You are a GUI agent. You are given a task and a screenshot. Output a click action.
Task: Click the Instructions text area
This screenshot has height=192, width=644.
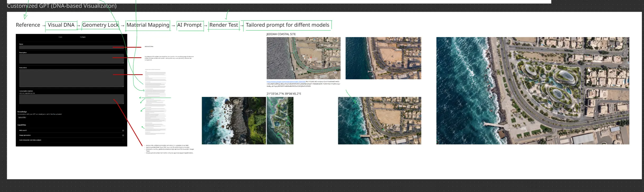[x=71, y=78]
